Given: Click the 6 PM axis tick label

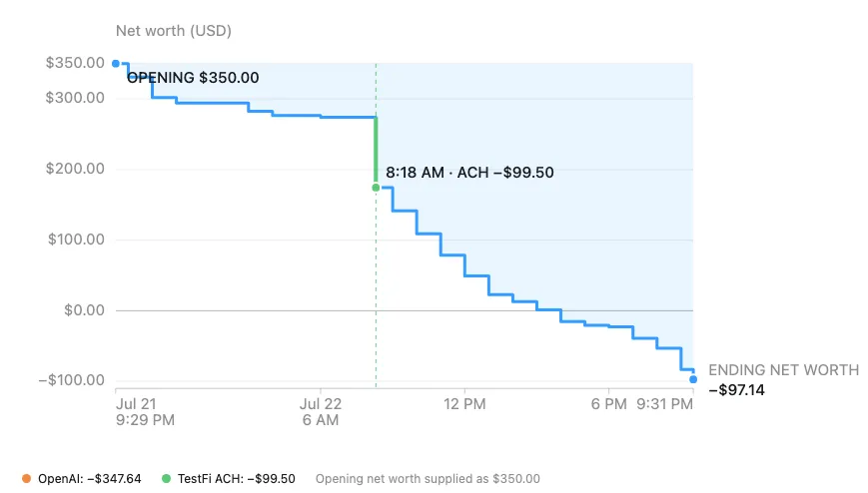Looking at the screenshot, I should tap(608, 404).
